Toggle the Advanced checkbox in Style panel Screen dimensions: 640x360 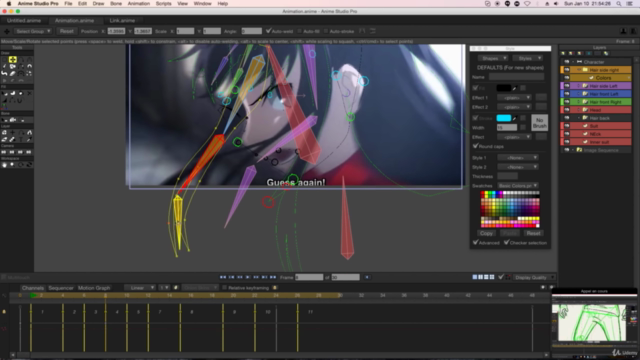click(476, 242)
